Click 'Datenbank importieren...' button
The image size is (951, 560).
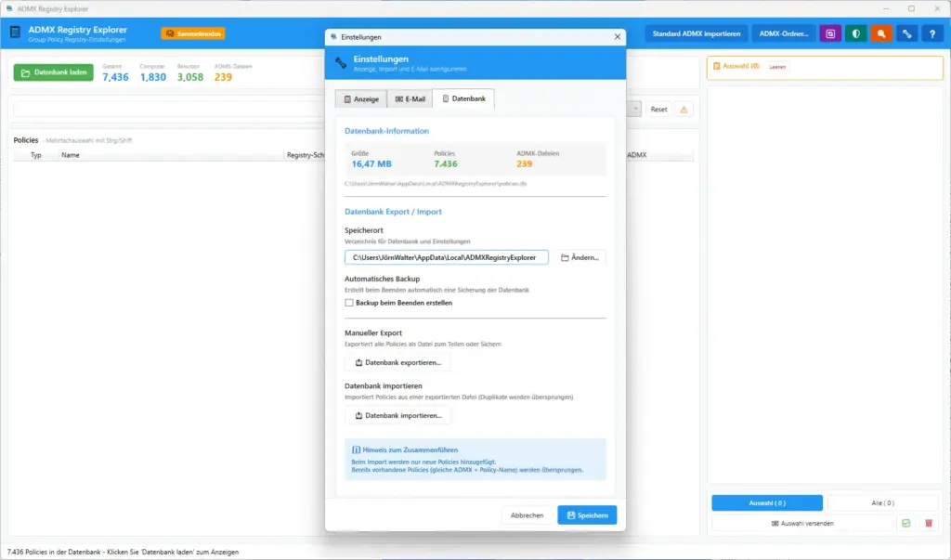pos(397,415)
